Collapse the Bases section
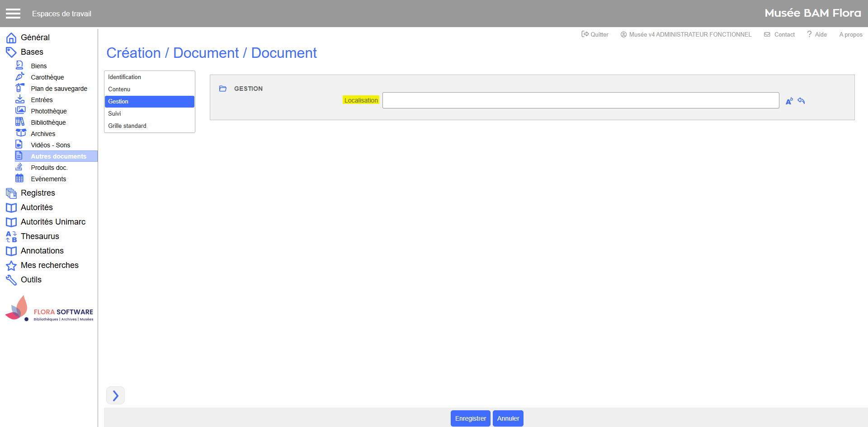 (x=32, y=52)
